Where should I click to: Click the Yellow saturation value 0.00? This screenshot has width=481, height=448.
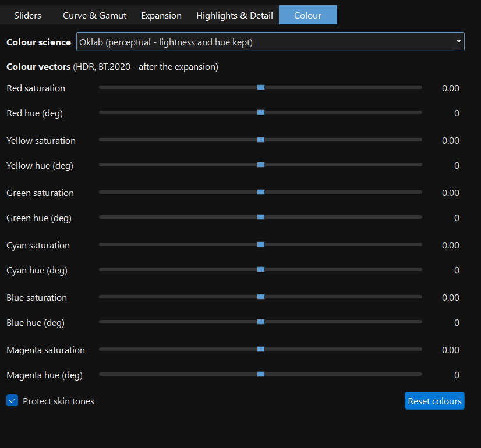(x=450, y=141)
